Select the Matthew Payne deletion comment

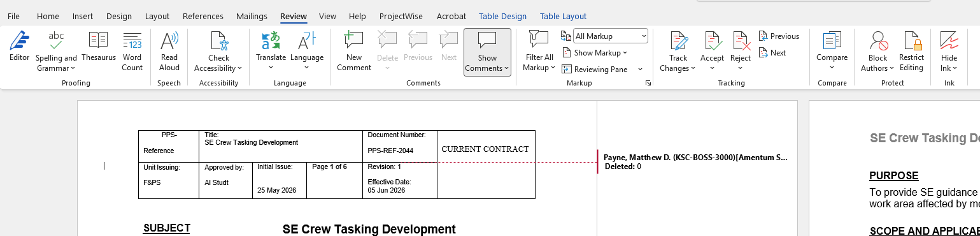695,162
